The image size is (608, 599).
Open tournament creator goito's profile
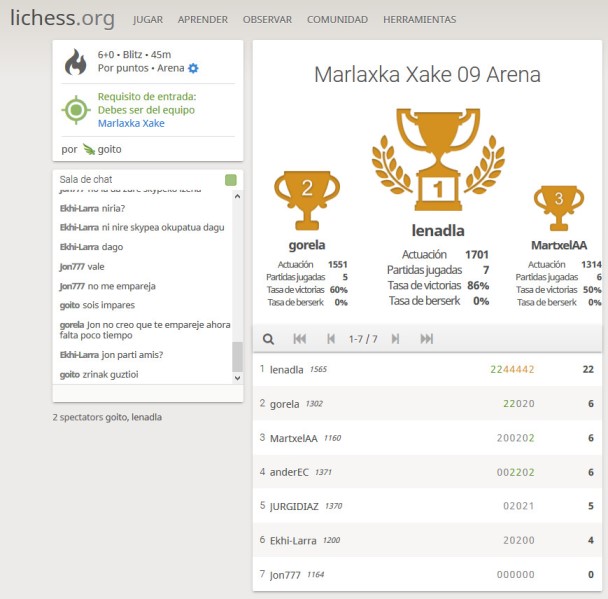point(111,149)
